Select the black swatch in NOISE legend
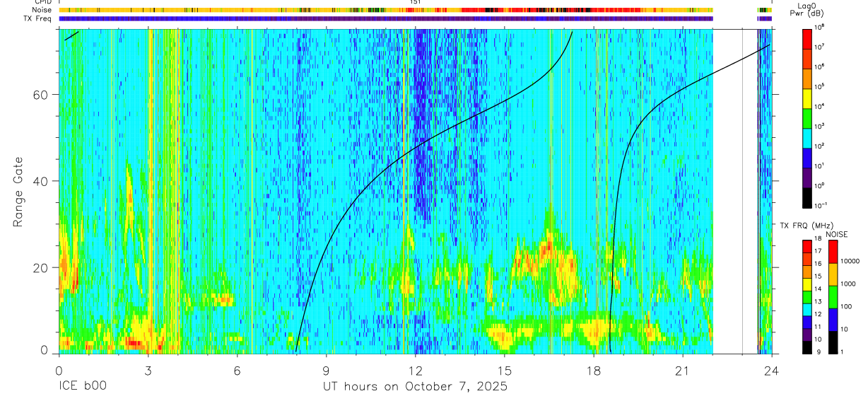868x401 pixels. (x=833, y=342)
